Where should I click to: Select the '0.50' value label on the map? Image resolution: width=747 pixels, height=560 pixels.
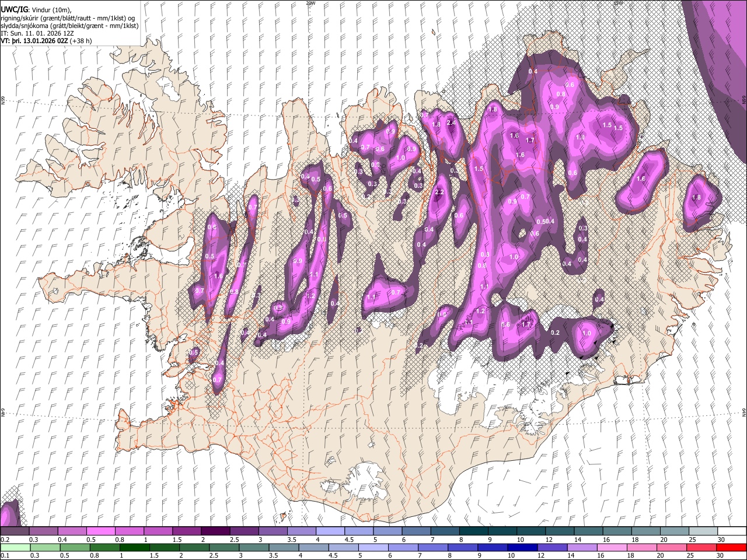coord(542,222)
